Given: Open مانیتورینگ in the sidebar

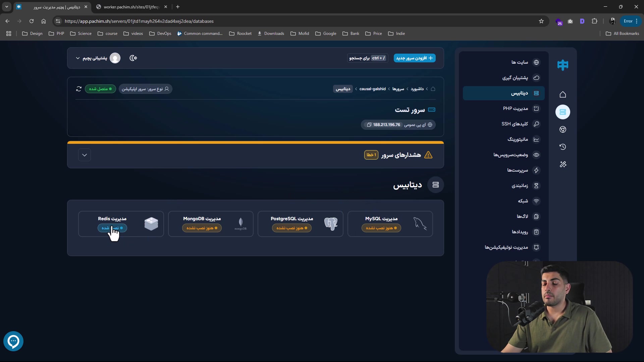Looking at the screenshot, I should [x=503, y=139].
